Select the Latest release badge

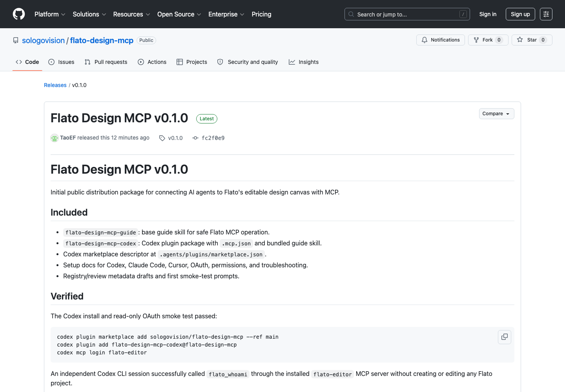(x=207, y=119)
